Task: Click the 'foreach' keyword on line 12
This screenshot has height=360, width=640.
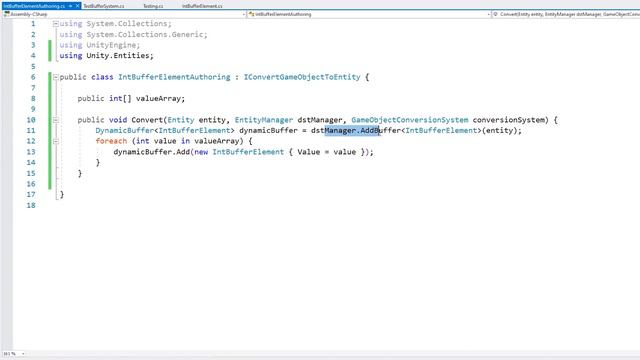Action: coord(111,141)
